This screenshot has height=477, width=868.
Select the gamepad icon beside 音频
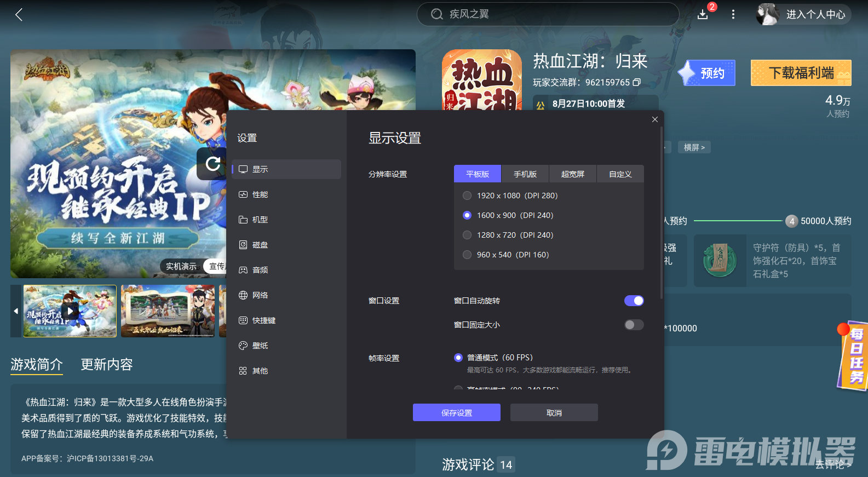point(243,270)
